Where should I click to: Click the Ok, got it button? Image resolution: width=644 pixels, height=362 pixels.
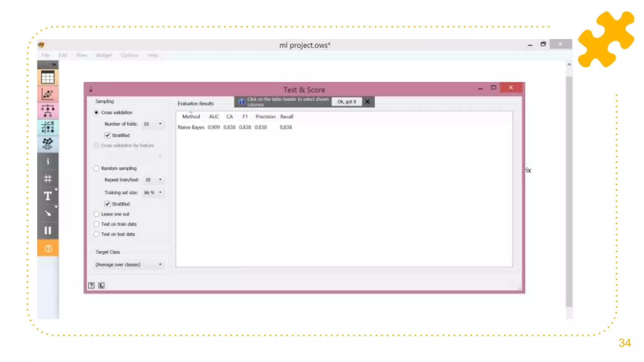347,102
